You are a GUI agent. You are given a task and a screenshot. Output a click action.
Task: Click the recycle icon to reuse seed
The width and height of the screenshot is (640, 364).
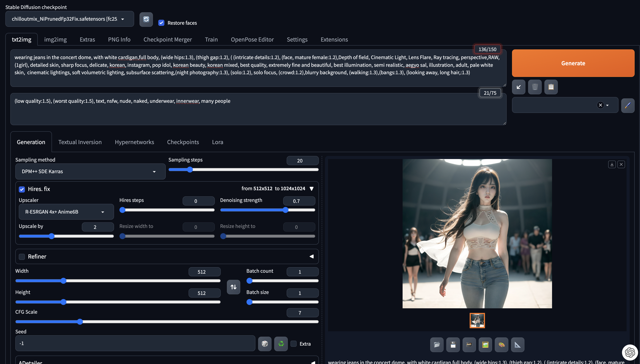(x=281, y=344)
